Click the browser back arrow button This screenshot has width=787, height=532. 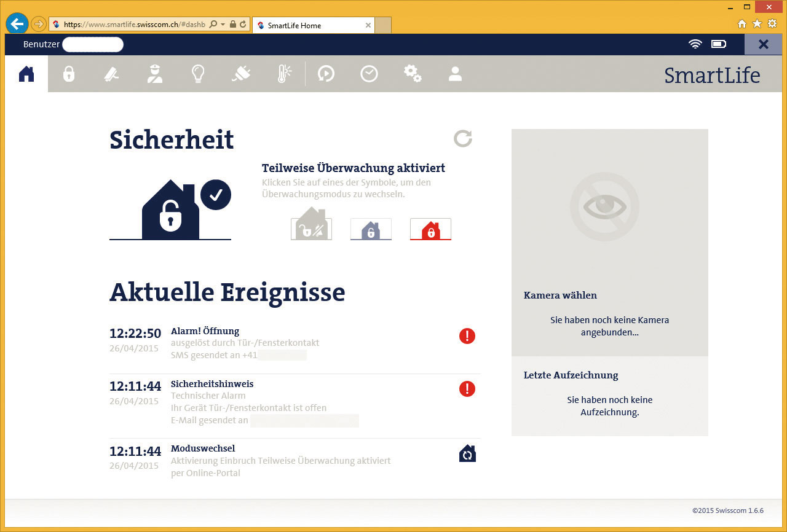coord(17,24)
